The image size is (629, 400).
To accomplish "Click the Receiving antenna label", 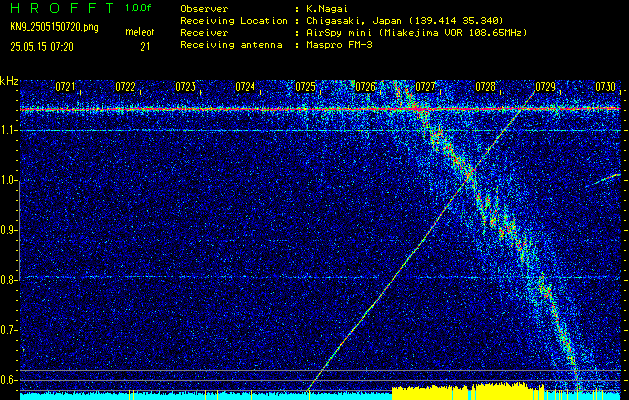I will [x=231, y=45].
